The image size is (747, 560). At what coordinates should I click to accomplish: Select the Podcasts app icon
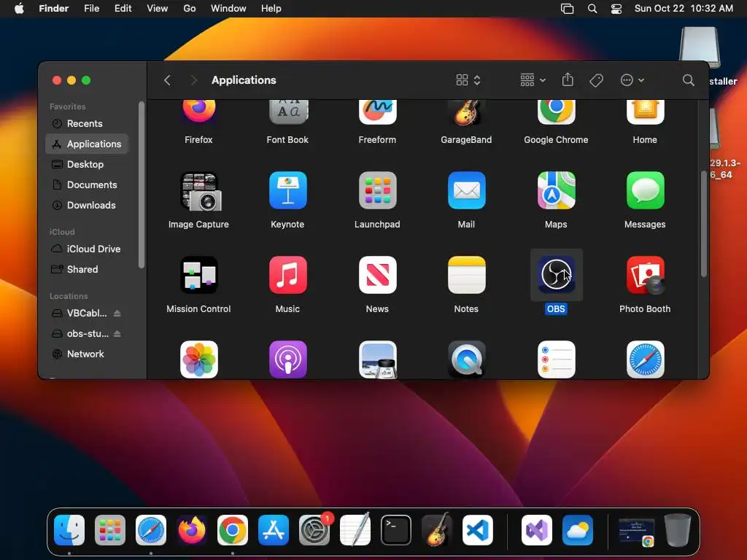[287, 359]
